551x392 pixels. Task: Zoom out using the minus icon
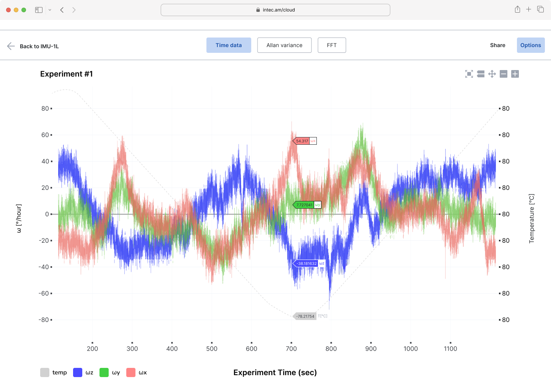(x=504, y=74)
